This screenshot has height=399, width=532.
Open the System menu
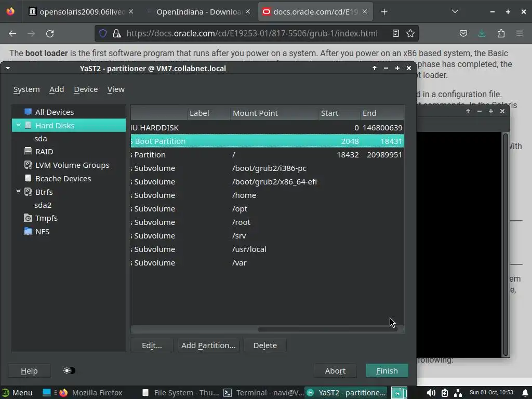tap(26, 89)
